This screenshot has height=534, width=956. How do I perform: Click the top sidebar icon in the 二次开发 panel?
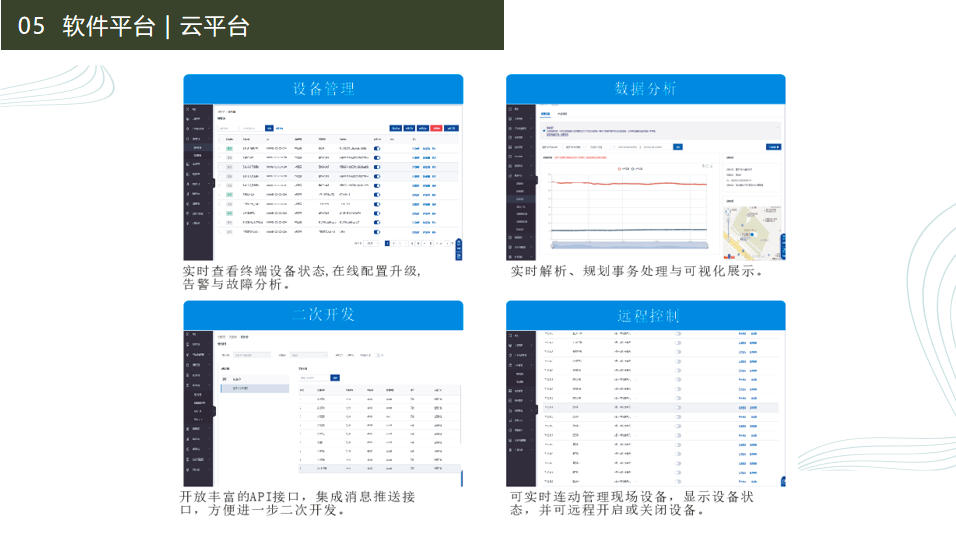coord(189,335)
